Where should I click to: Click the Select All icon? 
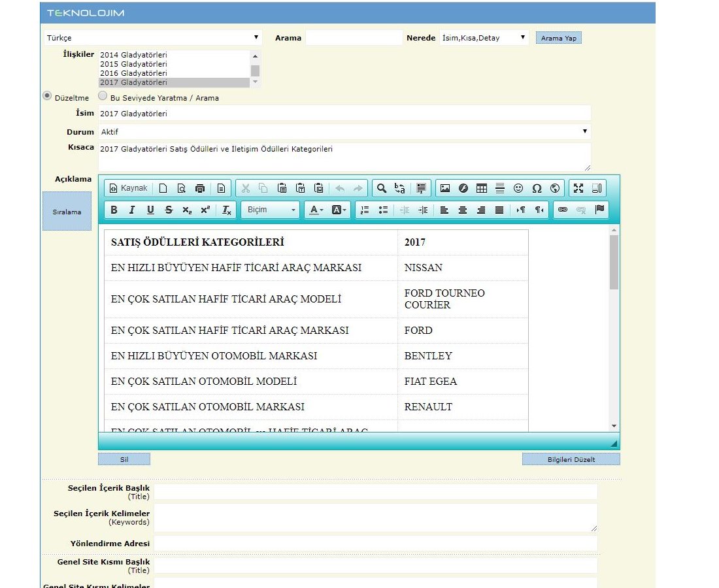(x=421, y=188)
